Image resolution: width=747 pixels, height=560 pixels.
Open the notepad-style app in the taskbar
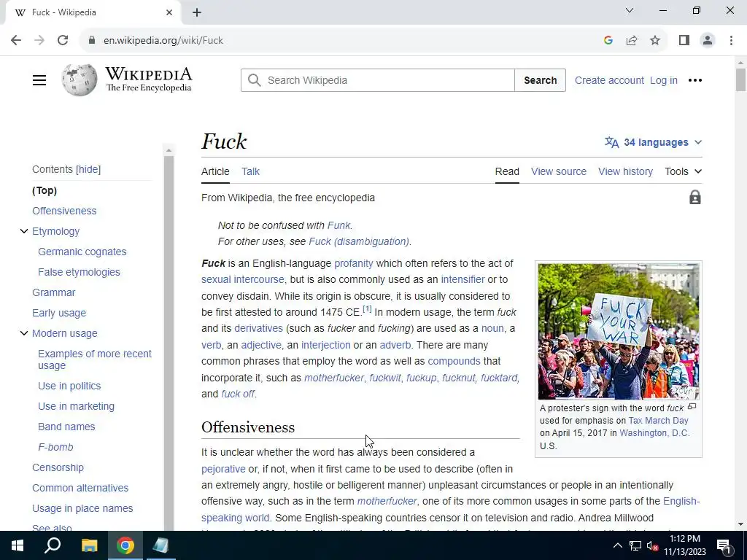161,545
